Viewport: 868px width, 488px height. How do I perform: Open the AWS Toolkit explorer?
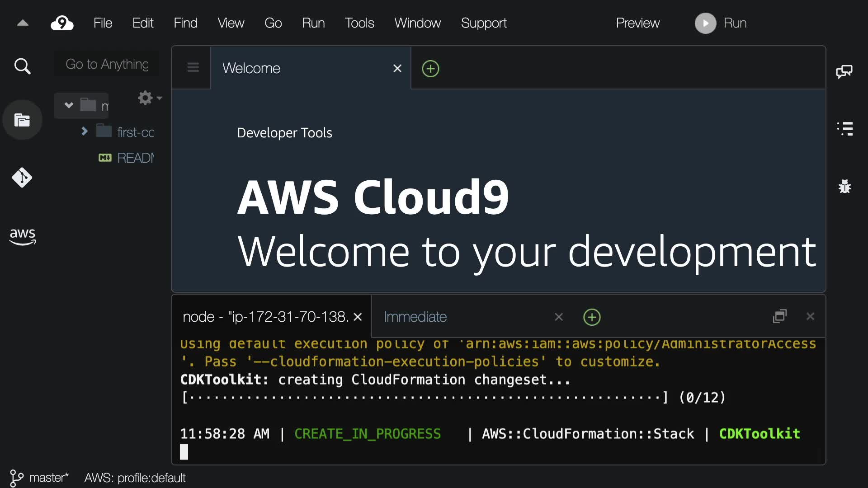22,236
